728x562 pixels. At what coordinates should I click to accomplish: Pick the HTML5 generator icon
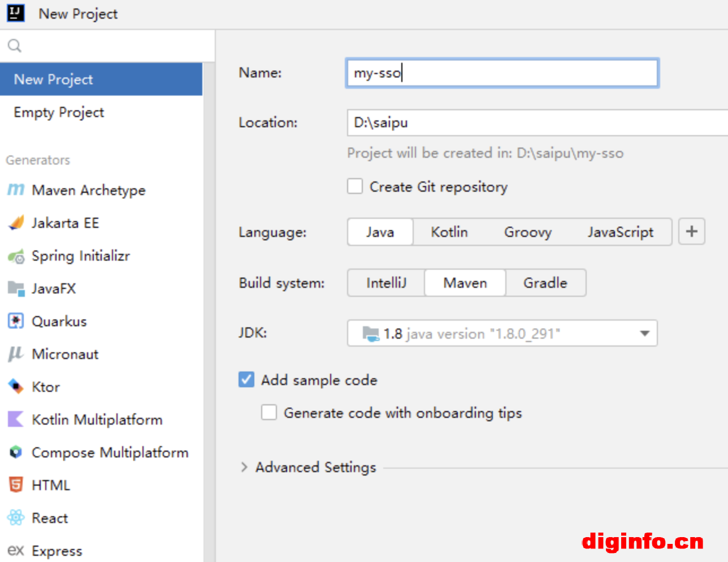[16, 485]
